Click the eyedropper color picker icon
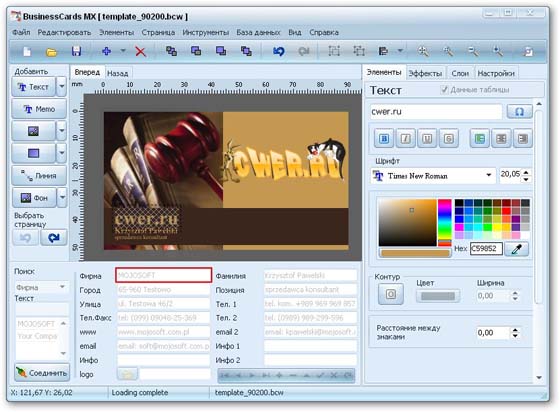This screenshot has width=560, height=412. click(x=516, y=249)
